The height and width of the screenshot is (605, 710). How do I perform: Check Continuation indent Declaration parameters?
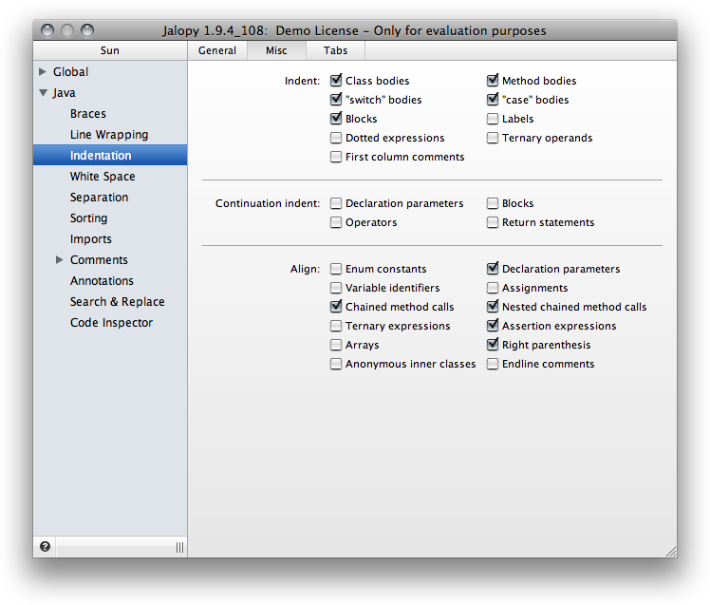pos(336,203)
